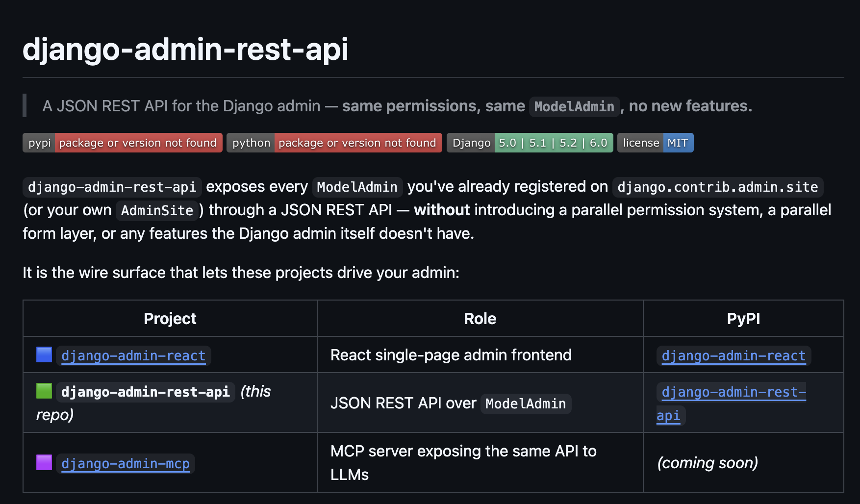Click the Project column header

(x=170, y=319)
